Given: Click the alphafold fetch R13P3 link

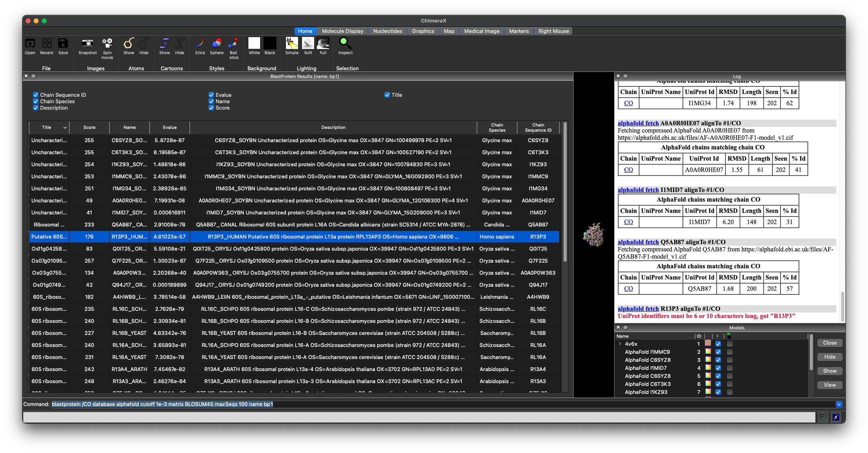Looking at the screenshot, I should coord(638,309).
